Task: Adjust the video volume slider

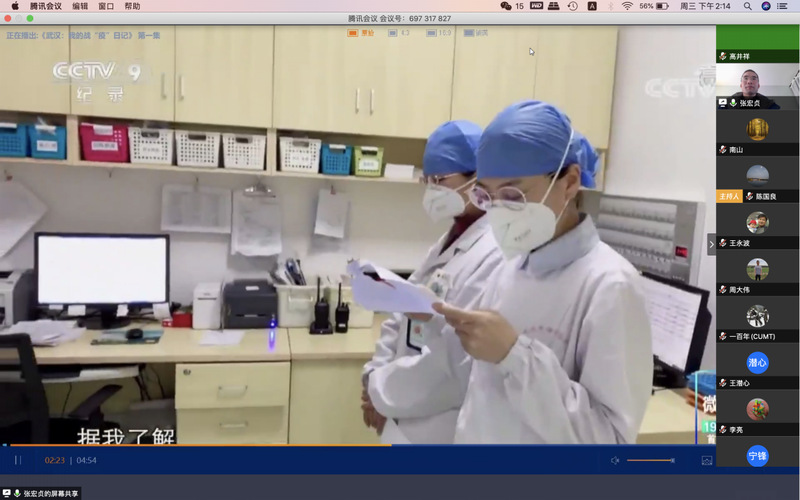Action: (x=650, y=460)
